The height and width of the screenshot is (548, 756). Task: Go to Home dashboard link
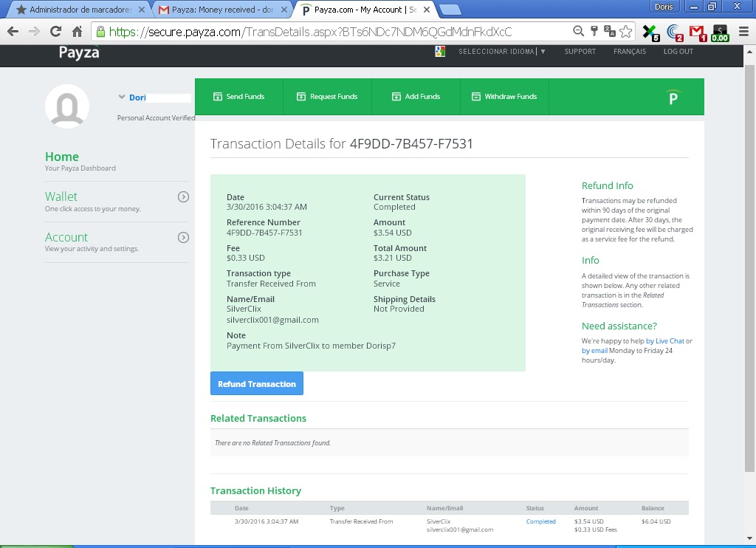pos(62,157)
